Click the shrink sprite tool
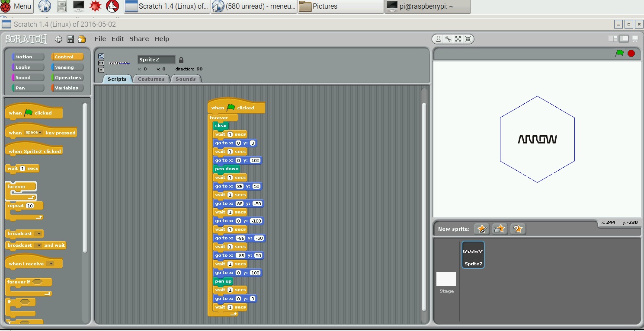 click(x=468, y=39)
